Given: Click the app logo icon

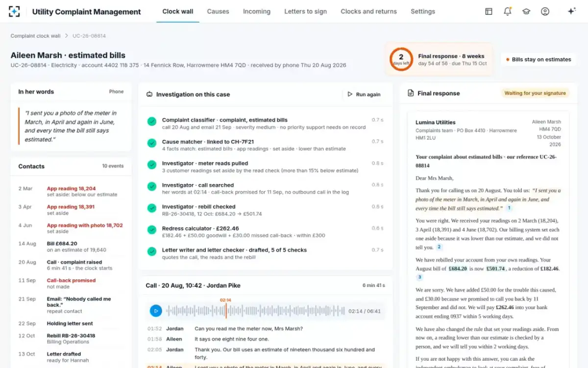Looking at the screenshot, I should point(15,11).
